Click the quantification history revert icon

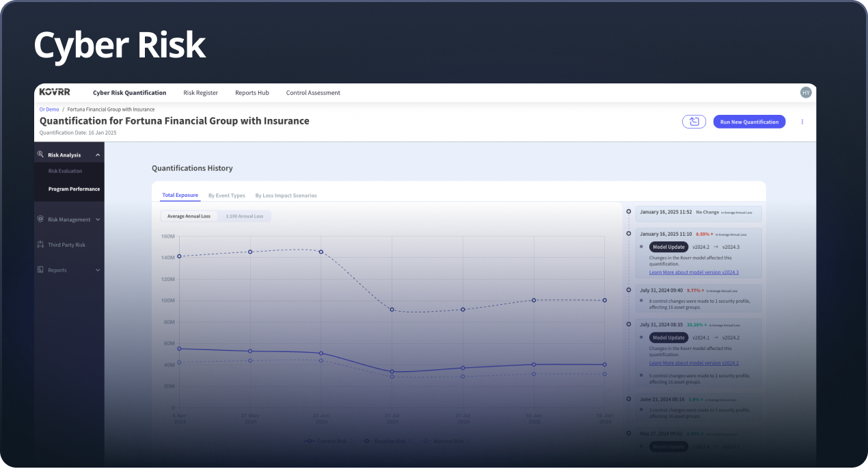pyautogui.click(x=694, y=121)
